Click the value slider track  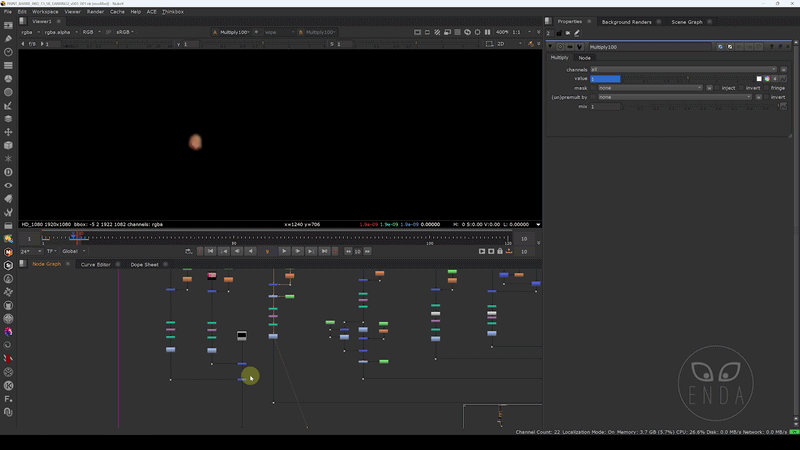pos(687,79)
